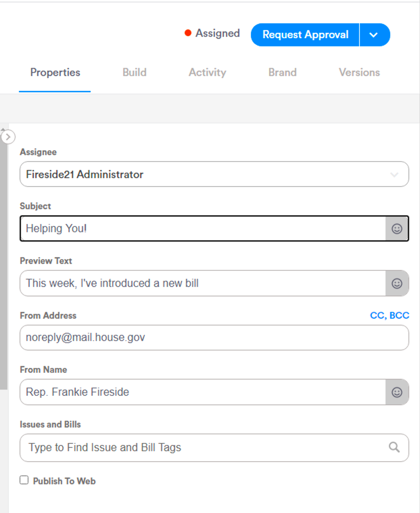Click the red Assigned status dot
The width and height of the screenshot is (420, 513).
(x=188, y=33)
